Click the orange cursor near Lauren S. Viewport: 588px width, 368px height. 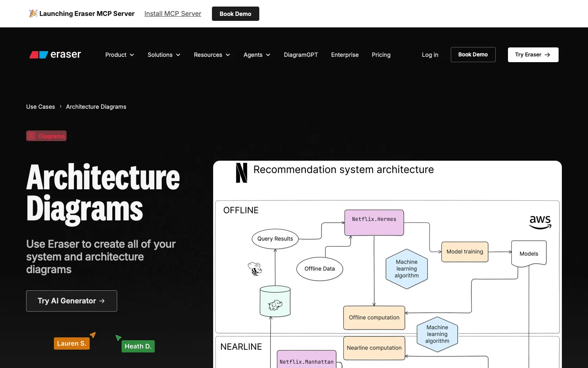click(x=93, y=335)
